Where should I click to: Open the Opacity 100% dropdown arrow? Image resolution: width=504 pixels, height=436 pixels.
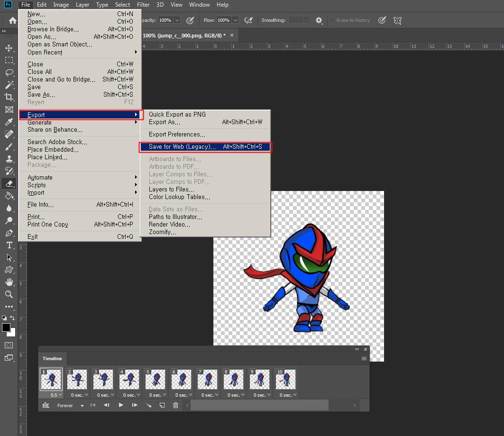click(x=177, y=20)
